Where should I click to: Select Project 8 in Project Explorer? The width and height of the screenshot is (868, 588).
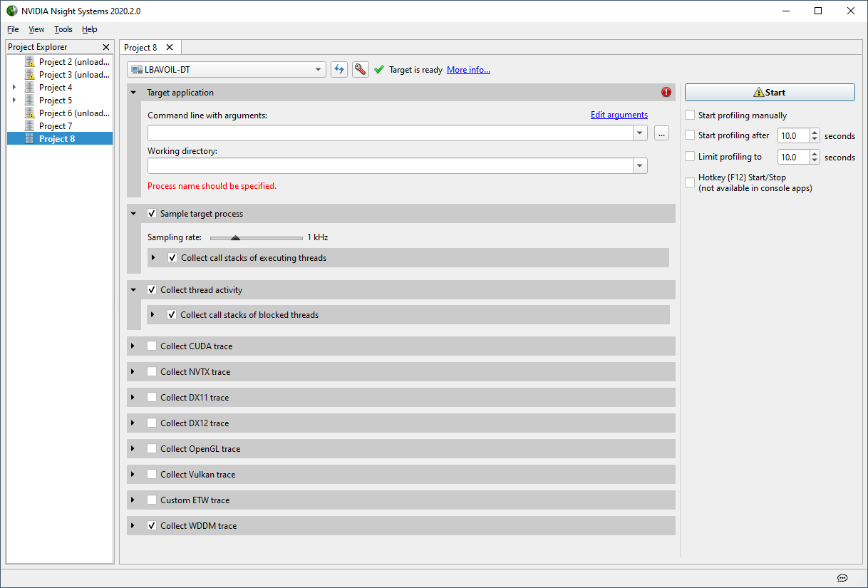[x=60, y=139]
